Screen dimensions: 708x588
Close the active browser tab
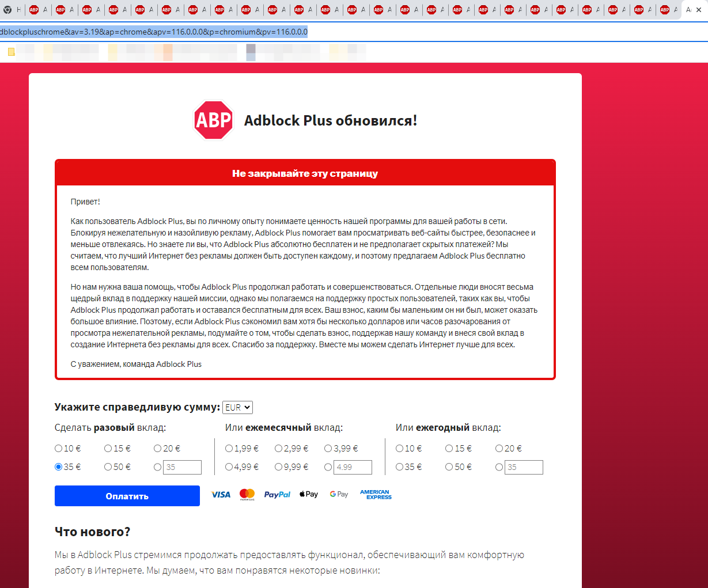699,10
